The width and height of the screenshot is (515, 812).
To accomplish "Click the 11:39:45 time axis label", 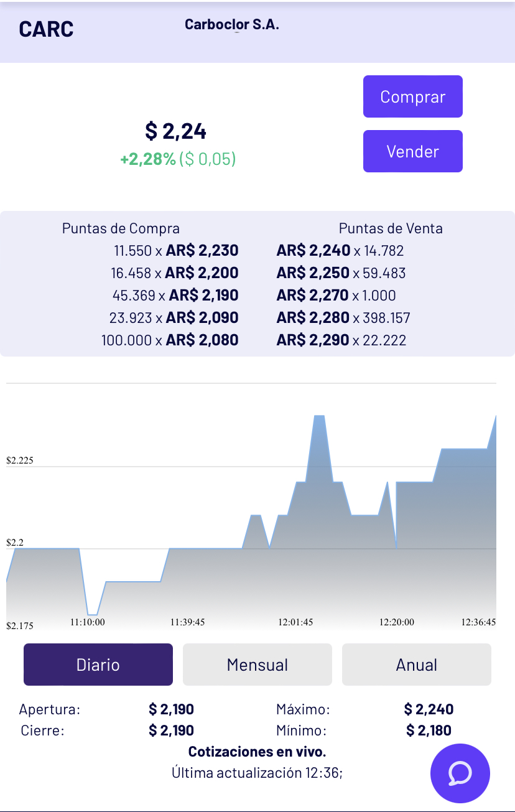I will 188,622.
